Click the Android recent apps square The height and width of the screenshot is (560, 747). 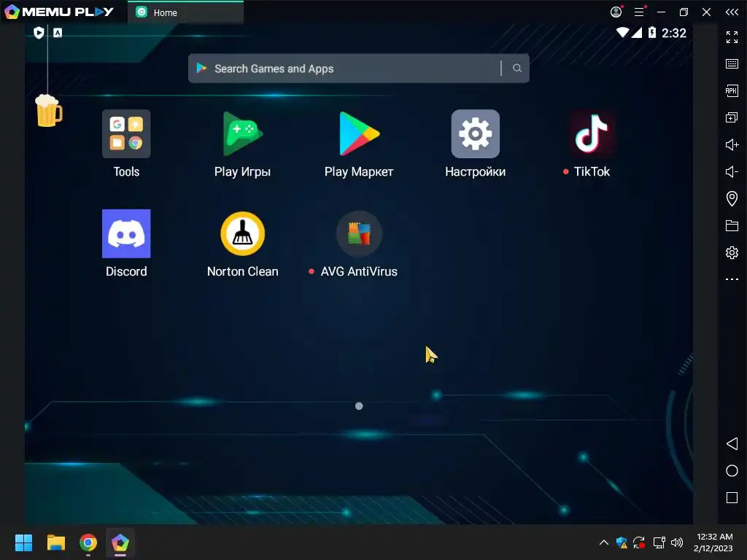click(x=732, y=497)
